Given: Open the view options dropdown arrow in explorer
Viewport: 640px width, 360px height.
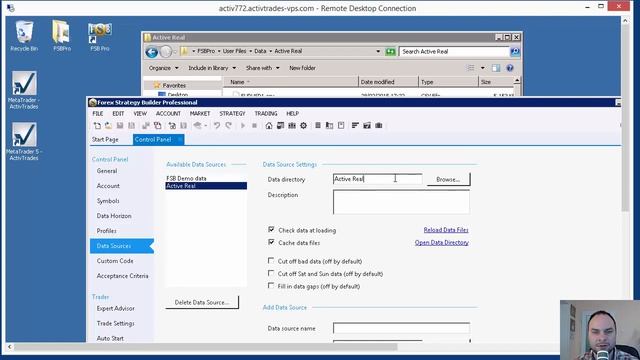Looking at the screenshot, I should click(482, 68).
